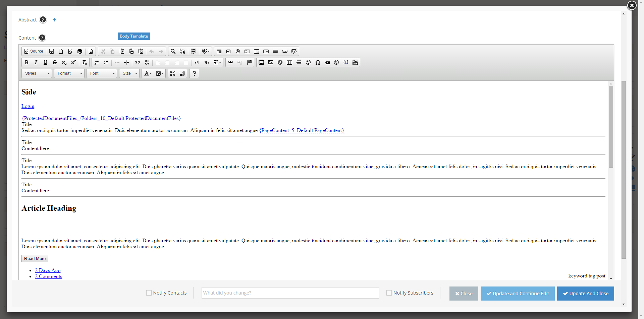
Task: Click the Update And Close button
Action: pos(585,294)
